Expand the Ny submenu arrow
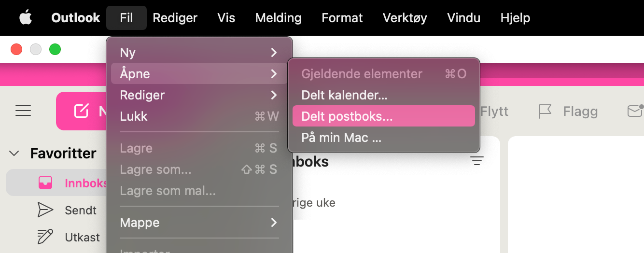644x253 pixels. (274, 52)
